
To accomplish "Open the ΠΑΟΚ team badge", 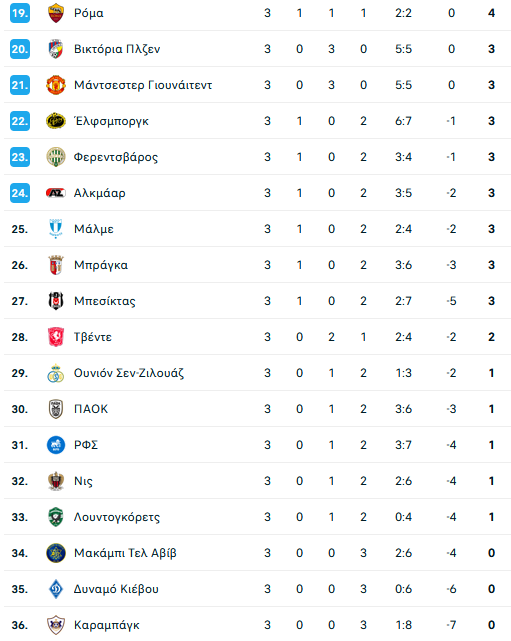I will point(56,409).
